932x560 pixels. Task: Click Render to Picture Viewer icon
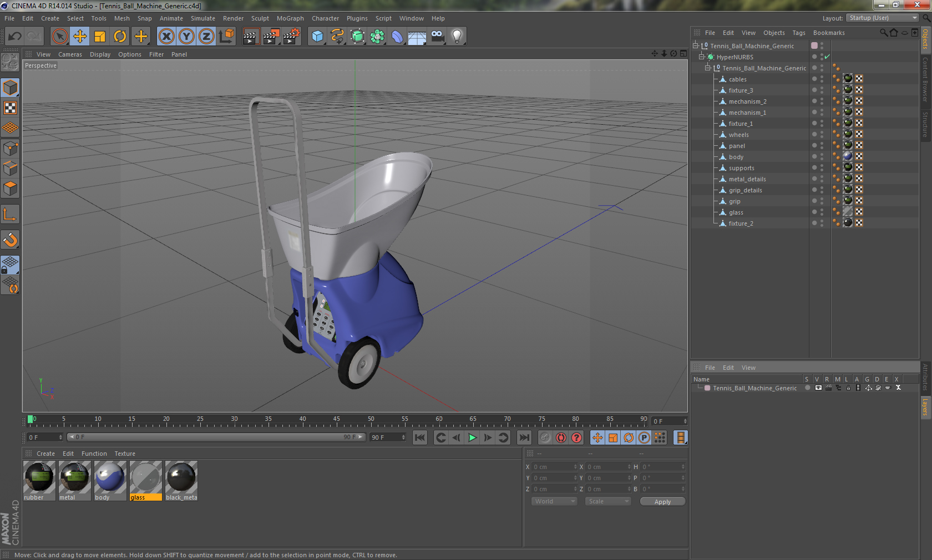pos(271,37)
